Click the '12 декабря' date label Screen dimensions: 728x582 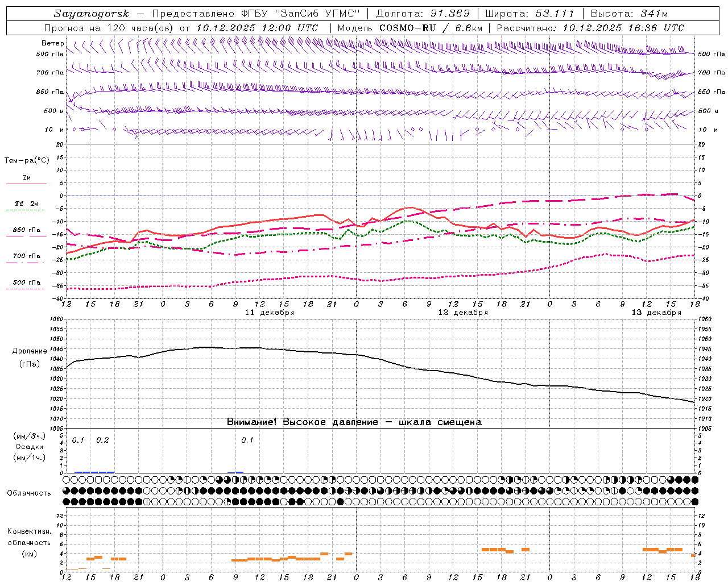point(463,313)
